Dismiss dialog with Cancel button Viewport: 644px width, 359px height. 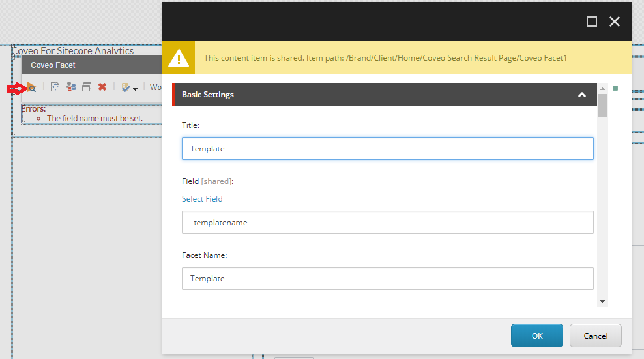(595, 336)
